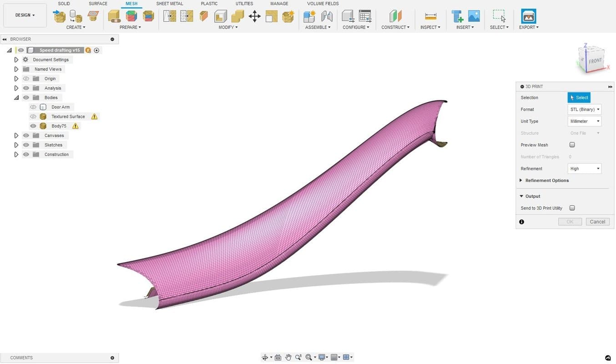The image size is (616, 364).
Task: Switch to the SHEET METAL tab
Action: [x=169, y=4]
